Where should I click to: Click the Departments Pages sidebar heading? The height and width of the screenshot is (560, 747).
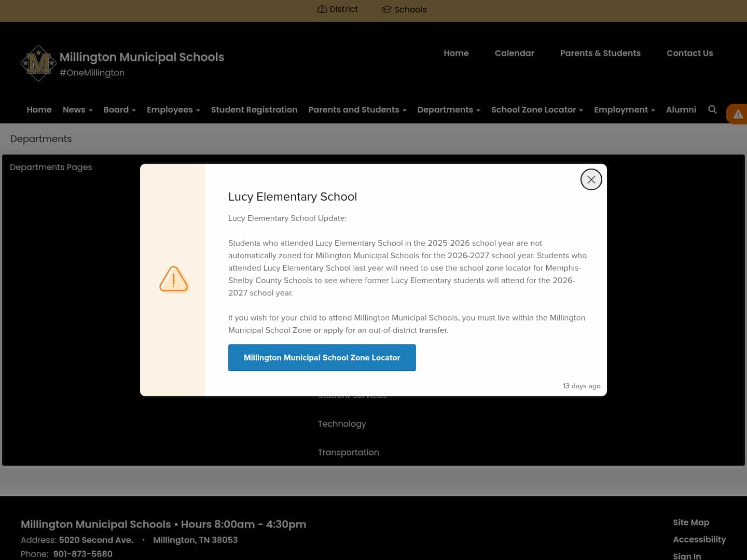tap(51, 167)
